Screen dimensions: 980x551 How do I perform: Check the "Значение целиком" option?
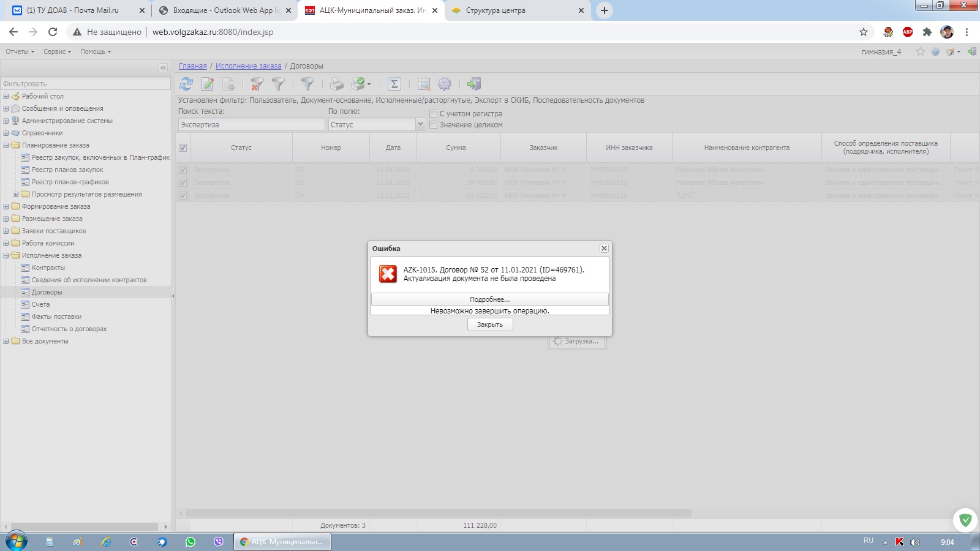(433, 125)
